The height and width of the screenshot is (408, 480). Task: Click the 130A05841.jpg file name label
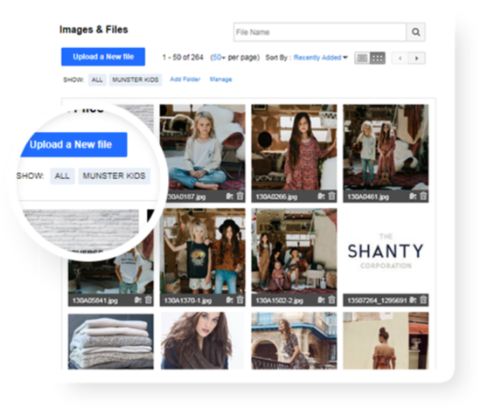coord(95,301)
